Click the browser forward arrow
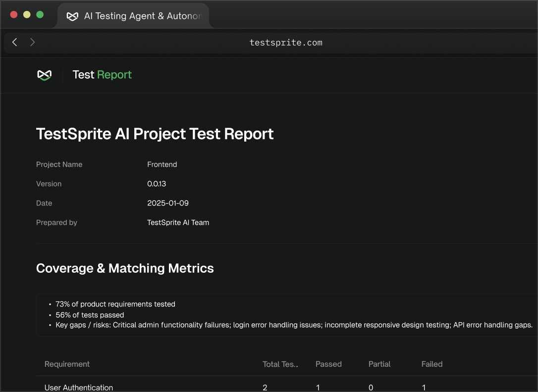Viewport: 538px width, 392px height. (32, 42)
